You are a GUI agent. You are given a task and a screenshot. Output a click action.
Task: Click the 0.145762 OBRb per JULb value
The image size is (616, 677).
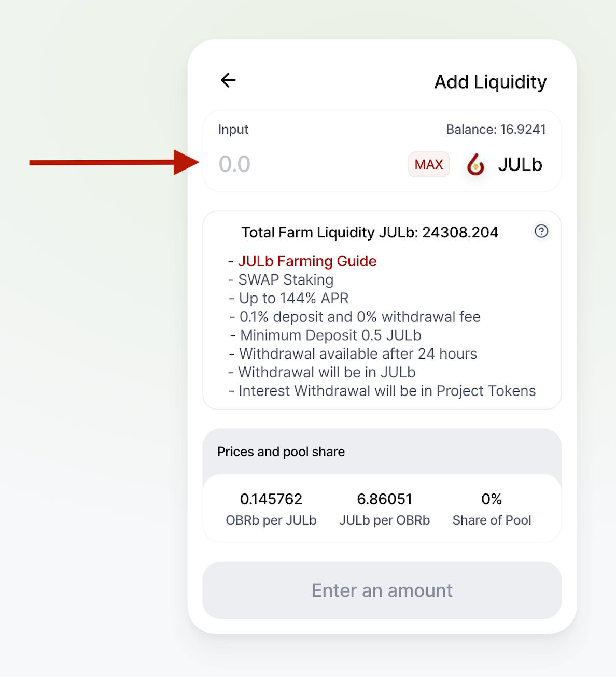coord(271,499)
